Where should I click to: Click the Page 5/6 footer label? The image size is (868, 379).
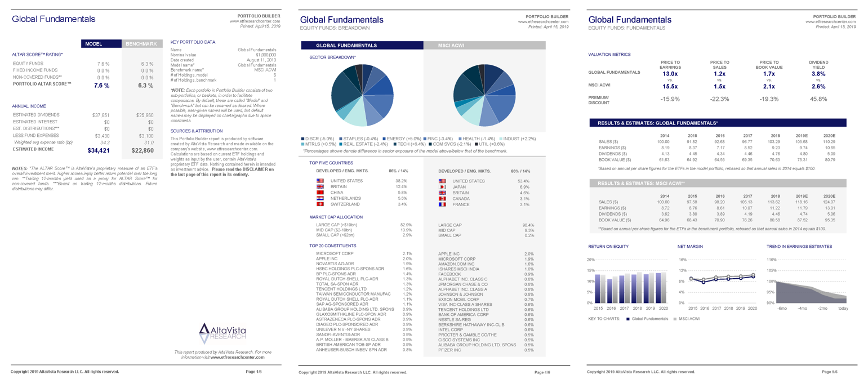(x=830, y=372)
